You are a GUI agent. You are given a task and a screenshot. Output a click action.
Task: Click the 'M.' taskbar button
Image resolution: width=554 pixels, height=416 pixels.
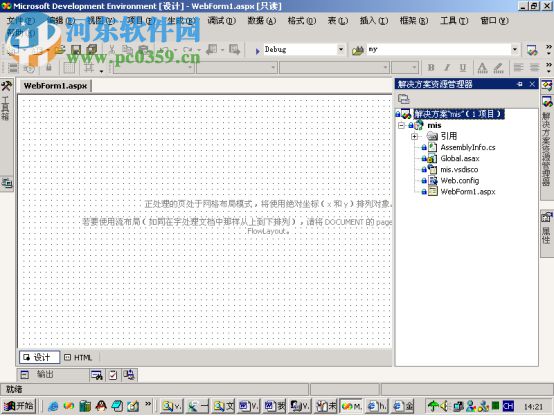point(352,406)
